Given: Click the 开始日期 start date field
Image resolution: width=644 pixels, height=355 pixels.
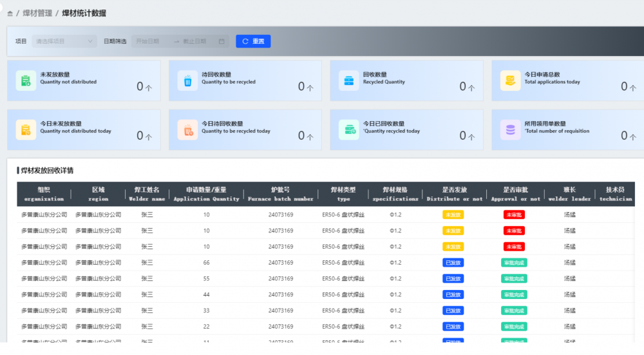Looking at the screenshot, I should (148, 41).
